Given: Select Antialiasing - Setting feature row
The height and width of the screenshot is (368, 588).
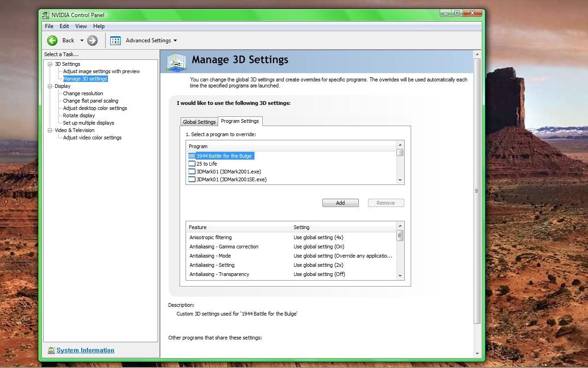Looking at the screenshot, I should click(x=212, y=265).
